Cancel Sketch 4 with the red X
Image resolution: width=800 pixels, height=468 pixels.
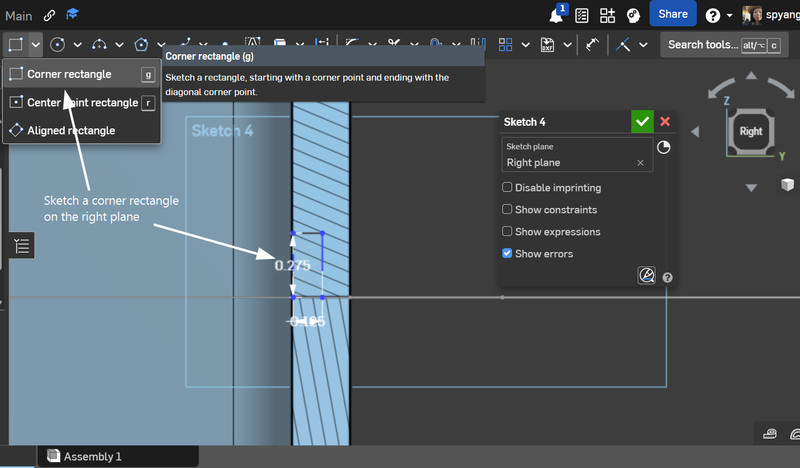click(665, 121)
